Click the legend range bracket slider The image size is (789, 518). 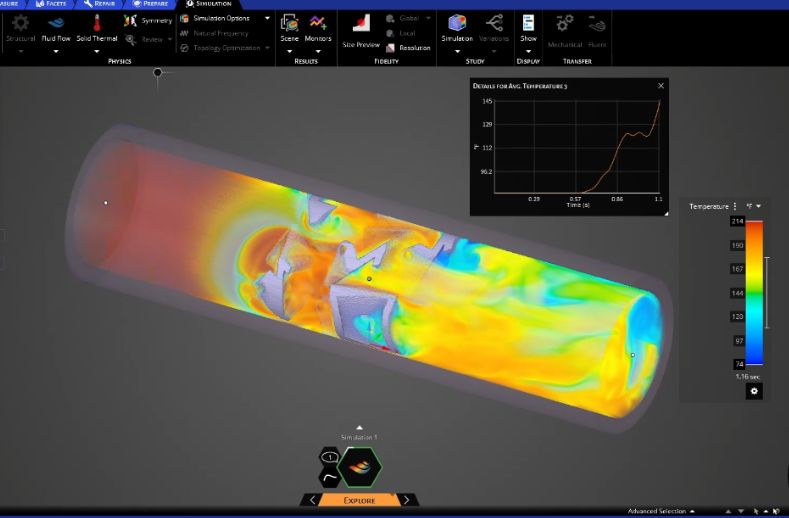tap(767, 292)
